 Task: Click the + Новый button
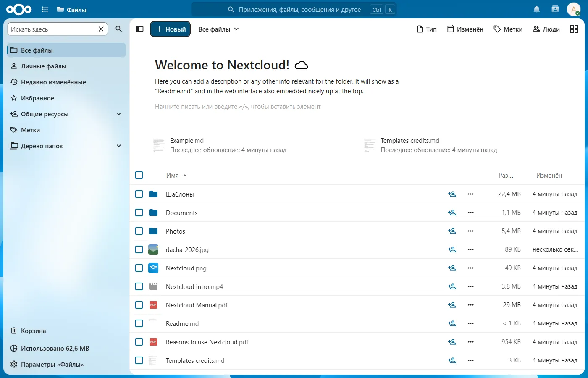click(171, 29)
